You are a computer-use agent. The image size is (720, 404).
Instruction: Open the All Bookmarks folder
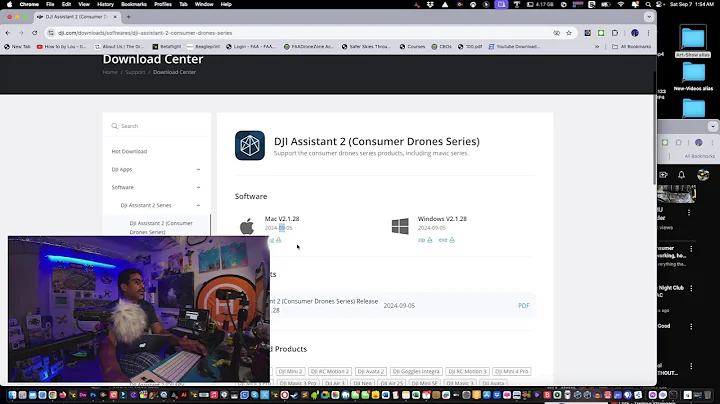(x=631, y=46)
